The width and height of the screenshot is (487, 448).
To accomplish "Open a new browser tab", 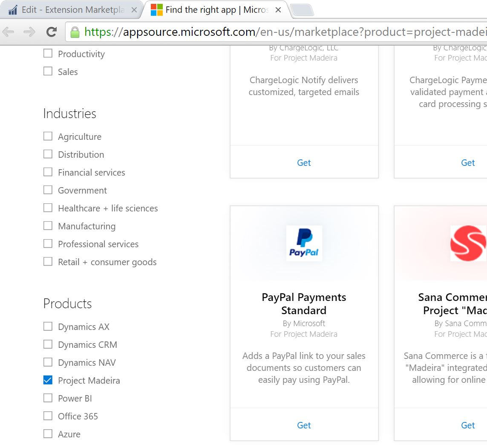I will click(302, 10).
